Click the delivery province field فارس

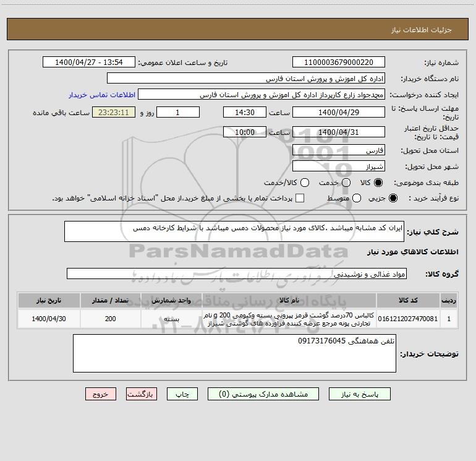click(x=339, y=150)
